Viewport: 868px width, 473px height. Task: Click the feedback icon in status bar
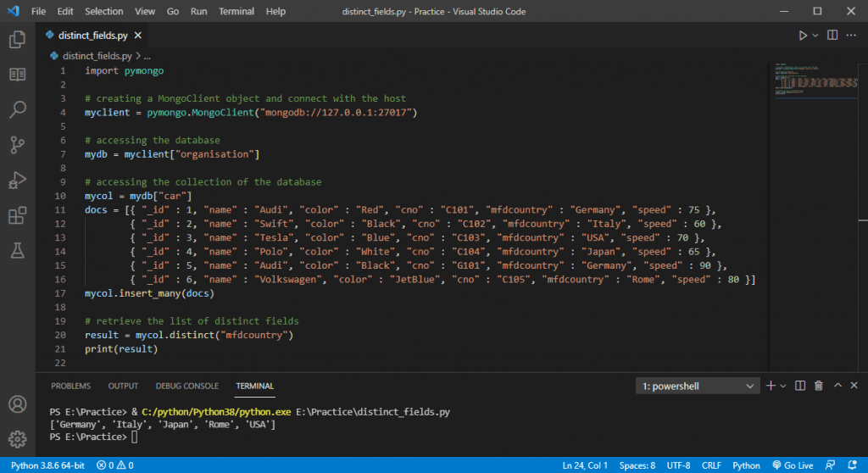pyautogui.click(x=830, y=465)
